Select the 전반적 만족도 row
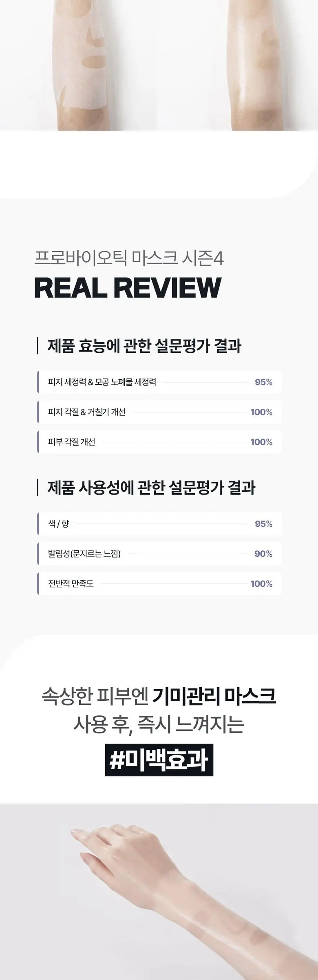The width and height of the screenshot is (318, 980). pyautogui.click(x=159, y=584)
